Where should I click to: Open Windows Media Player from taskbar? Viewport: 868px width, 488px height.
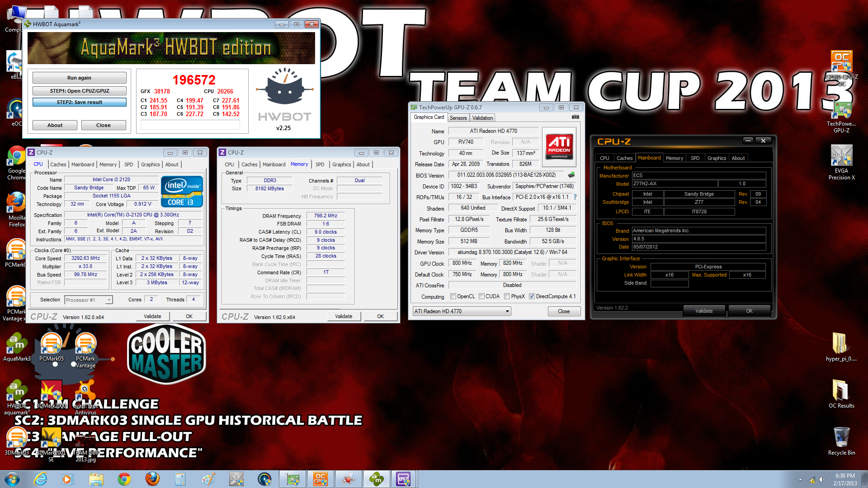point(68,479)
